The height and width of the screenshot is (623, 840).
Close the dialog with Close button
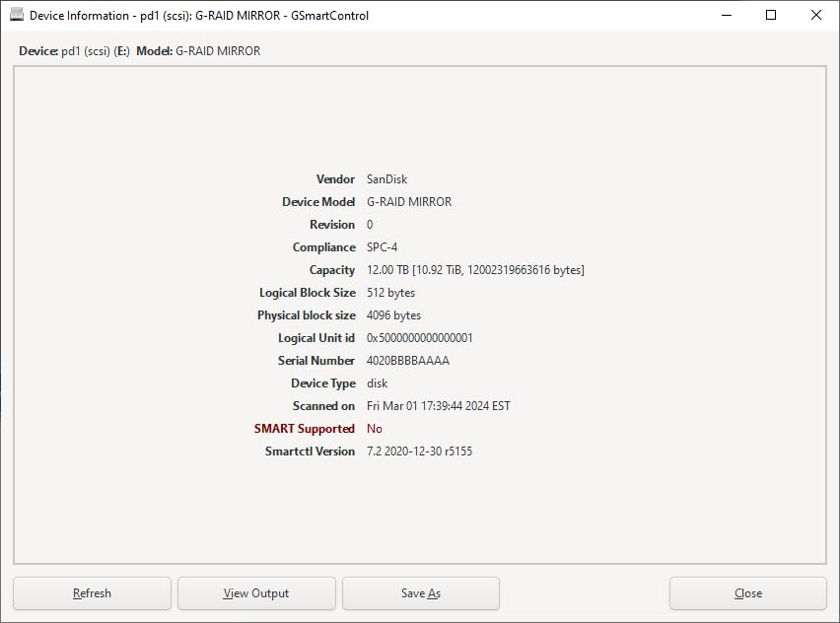[x=748, y=593]
